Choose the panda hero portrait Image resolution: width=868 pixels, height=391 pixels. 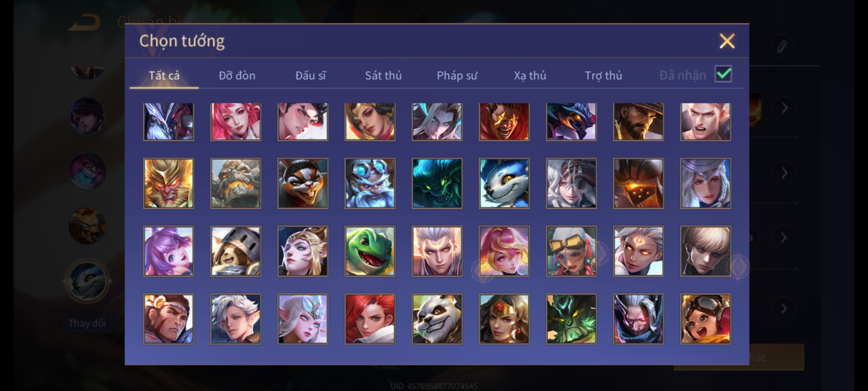[x=437, y=319]
